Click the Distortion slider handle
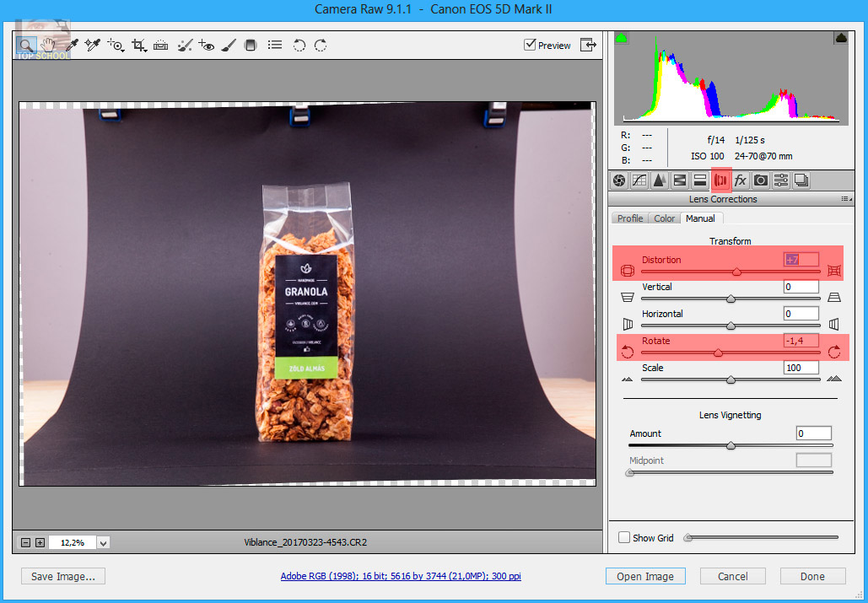 [736, 272]
